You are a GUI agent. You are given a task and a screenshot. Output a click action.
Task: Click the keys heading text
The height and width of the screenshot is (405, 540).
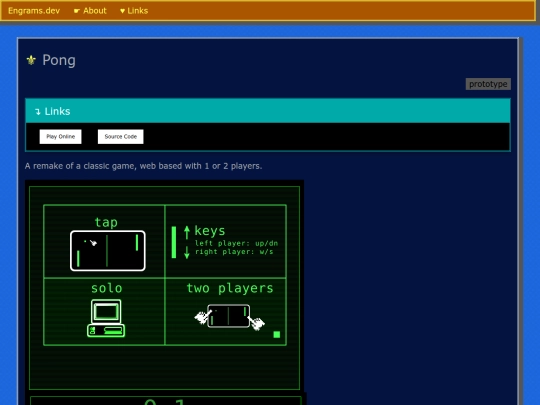210,231
